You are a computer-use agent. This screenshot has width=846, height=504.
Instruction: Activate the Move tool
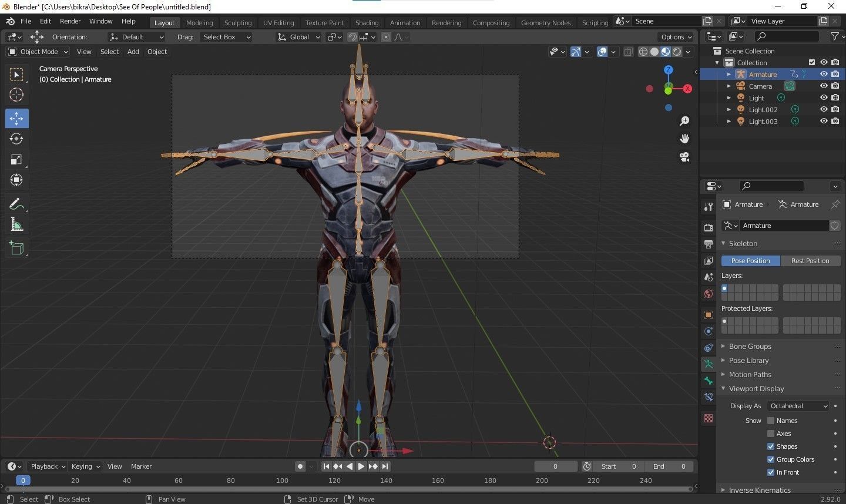coord(16,118)
